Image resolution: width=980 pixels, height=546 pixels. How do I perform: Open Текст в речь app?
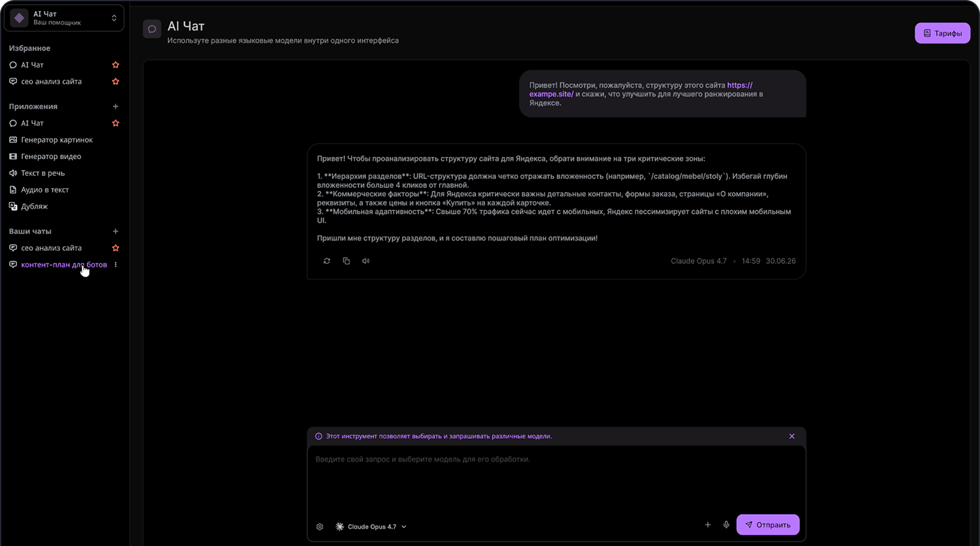[x=43, y=173]
